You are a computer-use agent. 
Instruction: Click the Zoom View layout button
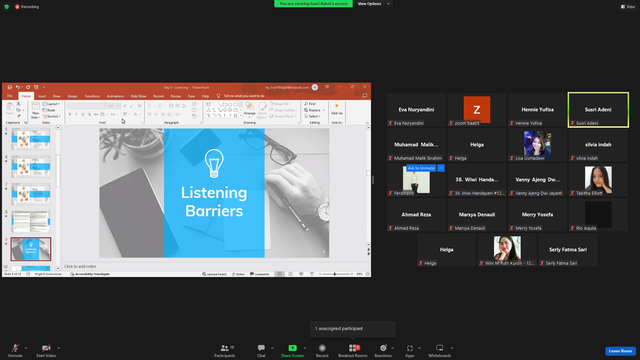pyautogui.click(x=628, y=7)
